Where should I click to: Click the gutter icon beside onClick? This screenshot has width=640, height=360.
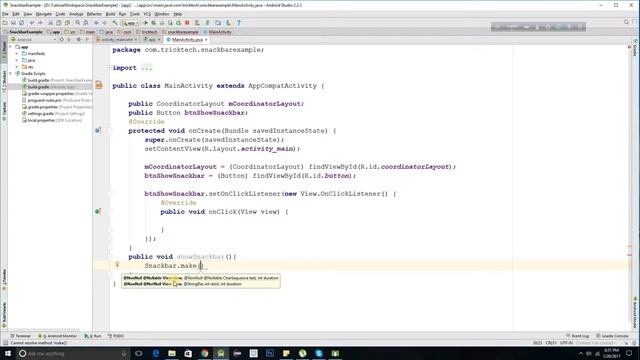(98, 211)
